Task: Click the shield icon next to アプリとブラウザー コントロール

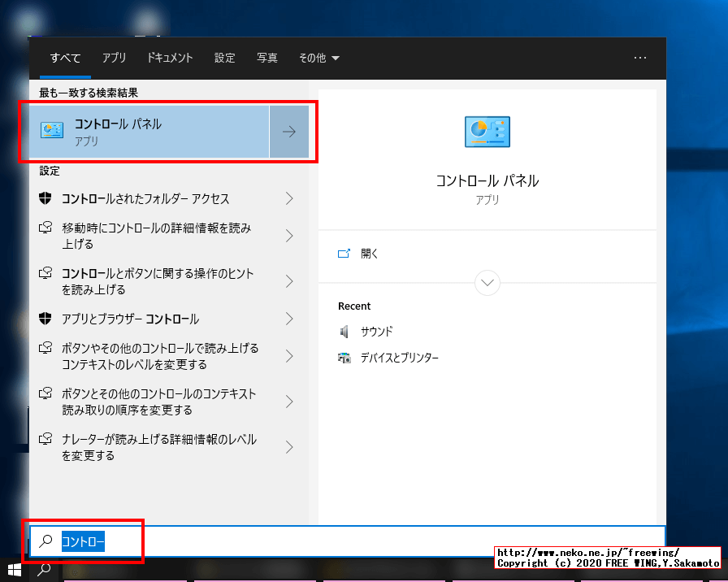Action: click(x=45, y=317)
